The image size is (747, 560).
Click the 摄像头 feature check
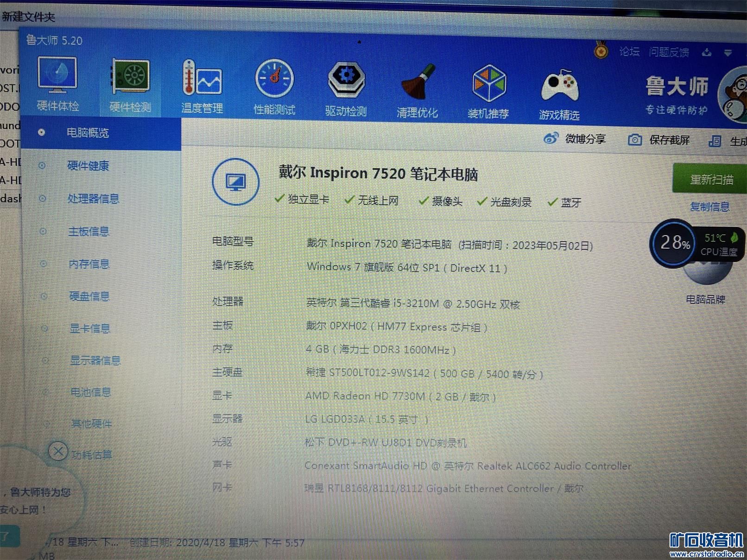click(440, 201)
